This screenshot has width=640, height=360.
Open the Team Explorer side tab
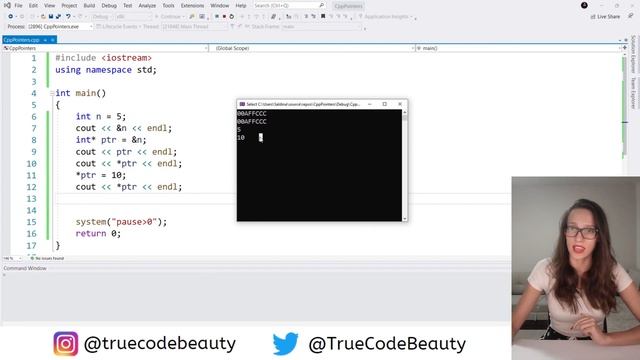(x=633, y=93)
